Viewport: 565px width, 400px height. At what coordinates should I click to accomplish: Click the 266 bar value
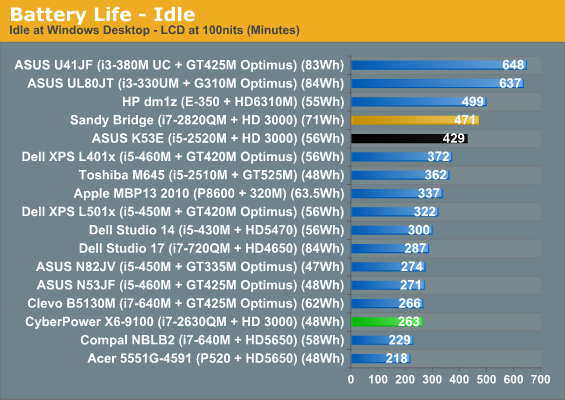coord(409,304)
